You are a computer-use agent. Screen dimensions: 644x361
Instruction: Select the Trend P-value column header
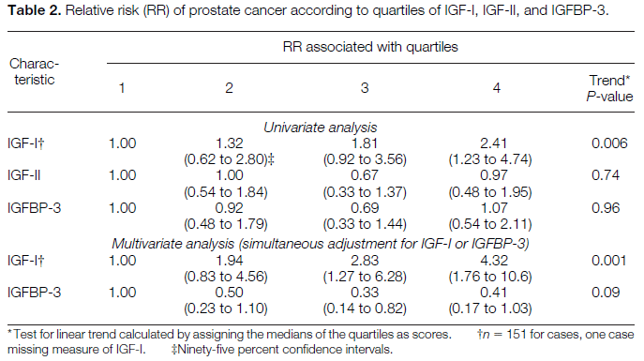(x=609, y=88)
